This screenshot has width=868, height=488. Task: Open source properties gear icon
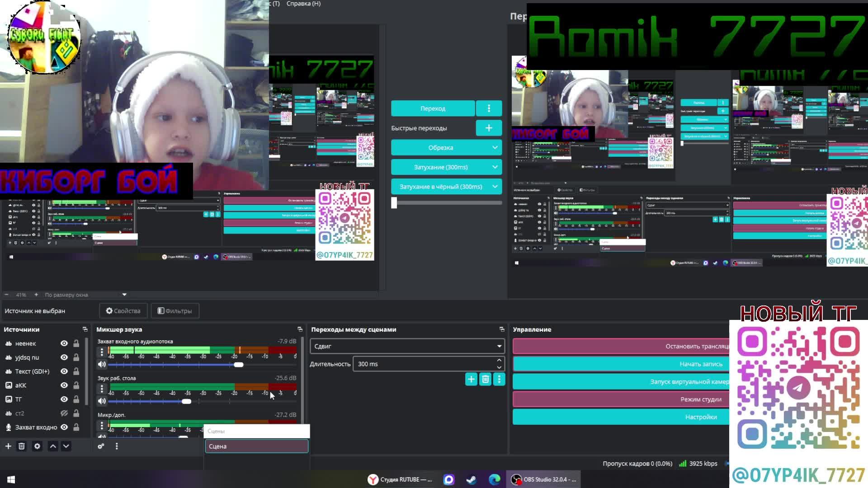(x=37, y=446)
